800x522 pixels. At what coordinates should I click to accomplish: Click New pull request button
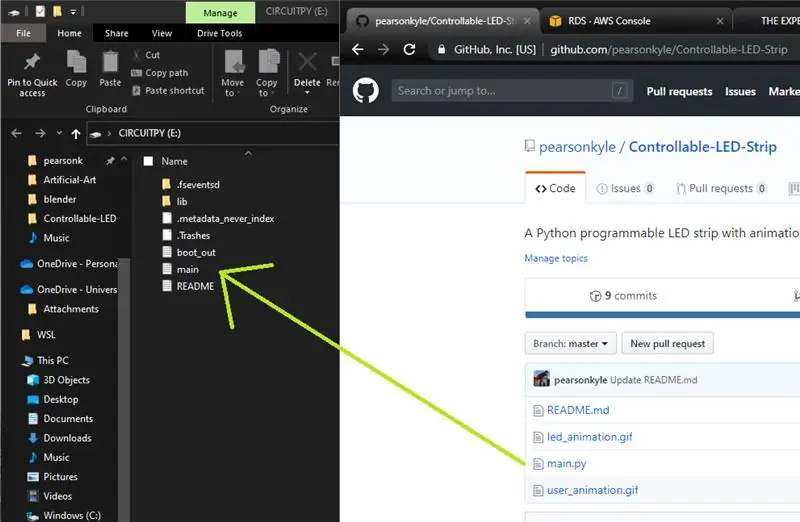(667, 344)
